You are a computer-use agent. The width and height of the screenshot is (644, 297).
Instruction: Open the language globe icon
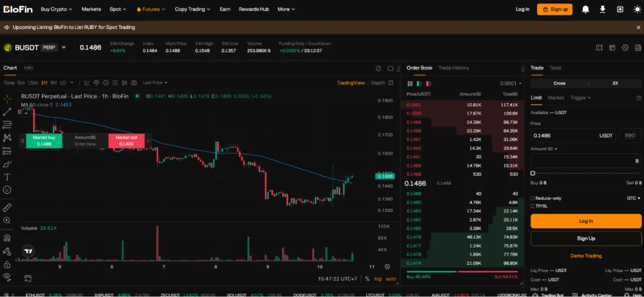pyautogui.click(x=620, y=10)
